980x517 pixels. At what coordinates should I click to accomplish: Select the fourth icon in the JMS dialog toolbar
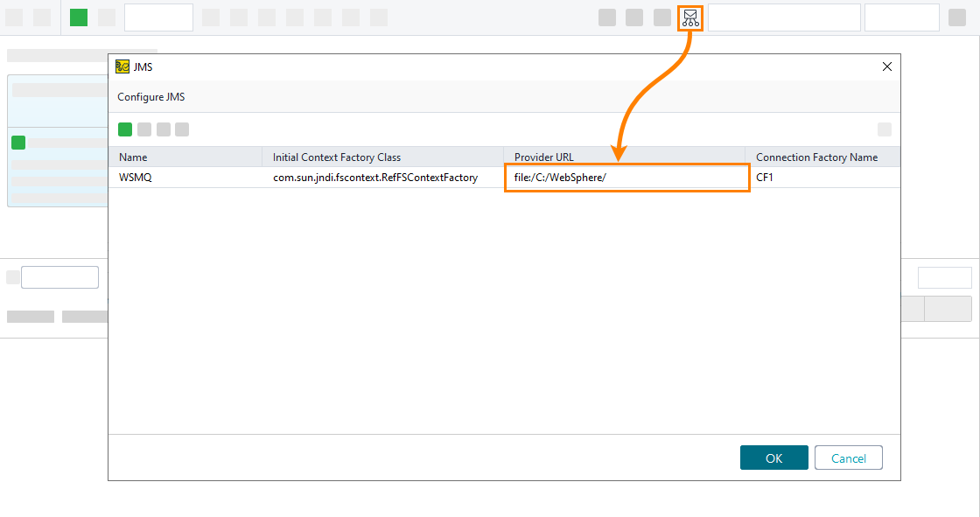coord(182,129)
